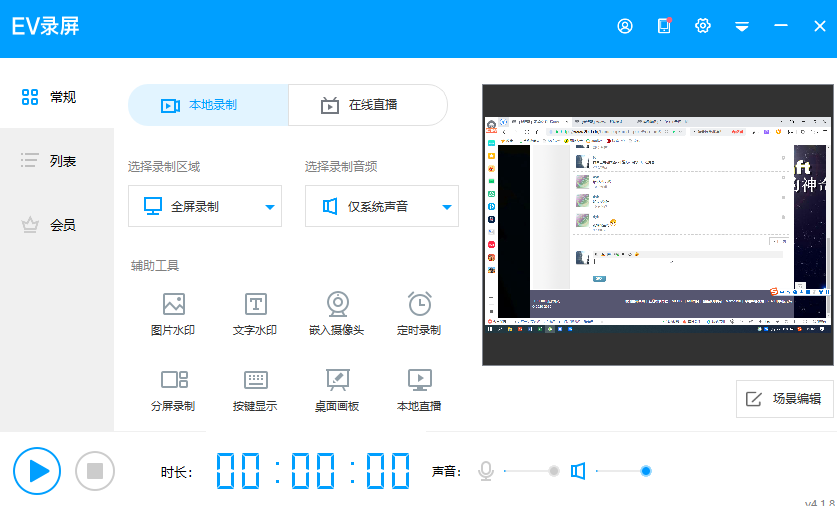This screenshot has width=837, height=506.
Task: Open the settings gear
Action: [702, 26]
